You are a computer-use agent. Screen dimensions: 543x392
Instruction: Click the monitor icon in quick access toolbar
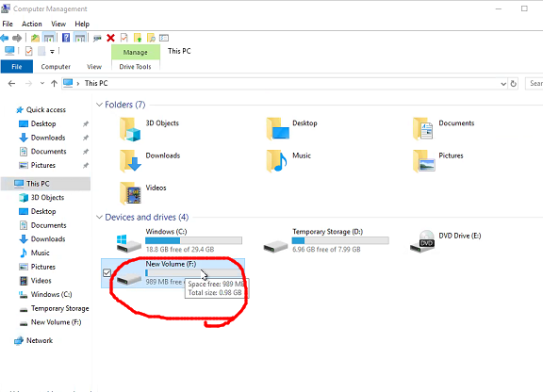click(x=9, y=51)
